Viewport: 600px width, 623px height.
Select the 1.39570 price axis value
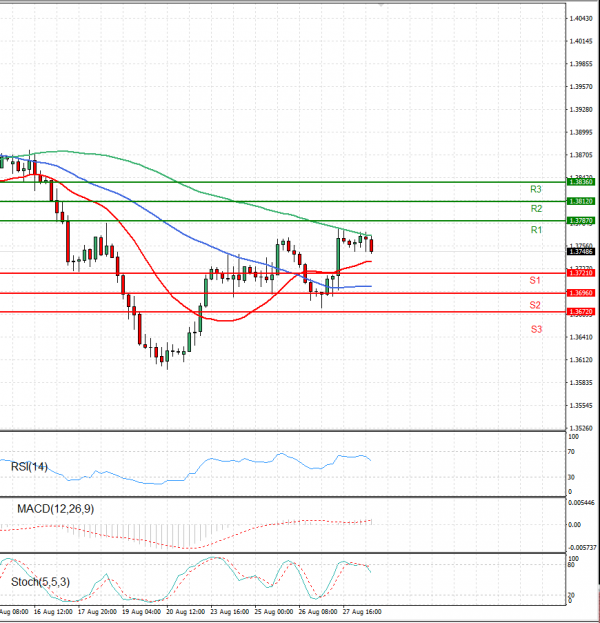[x=581, y=87]
